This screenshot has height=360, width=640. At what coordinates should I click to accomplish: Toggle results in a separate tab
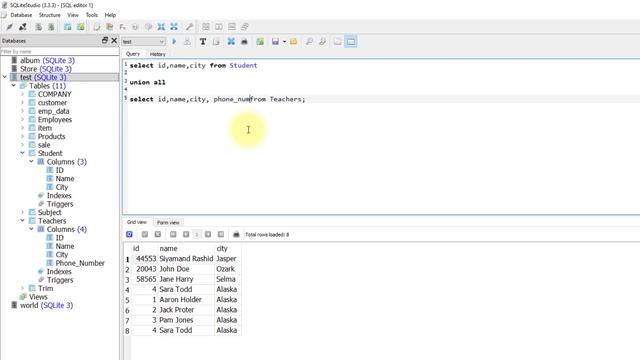(x=338, y=42)
